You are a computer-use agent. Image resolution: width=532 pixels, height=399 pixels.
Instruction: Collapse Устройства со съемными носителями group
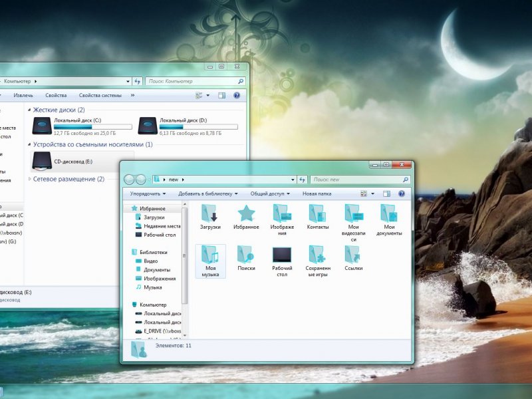(29, 144)
